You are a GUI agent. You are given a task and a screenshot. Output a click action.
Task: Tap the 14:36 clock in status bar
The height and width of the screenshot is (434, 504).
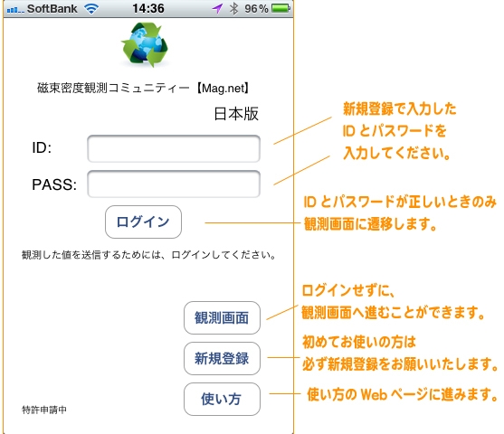point(148,9)
